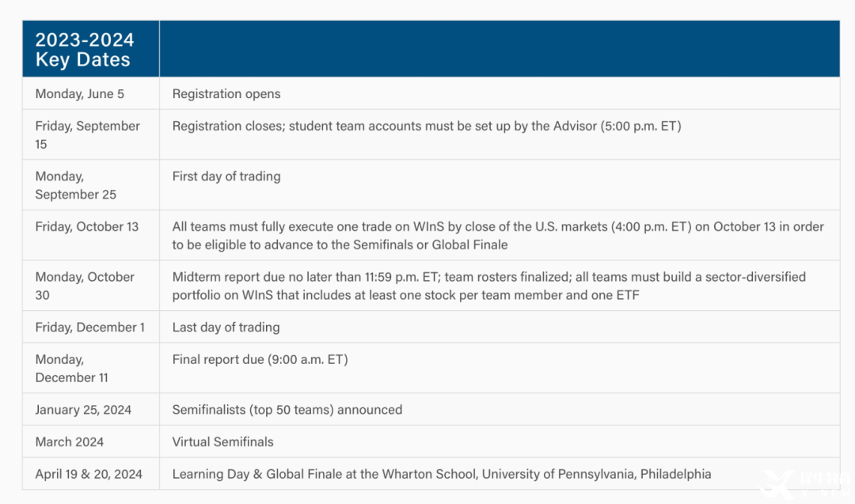This screenshot has height=504, width=855.
Task: Select the "Monday, September 25" date cell
Action: click(x=76, y=185)
